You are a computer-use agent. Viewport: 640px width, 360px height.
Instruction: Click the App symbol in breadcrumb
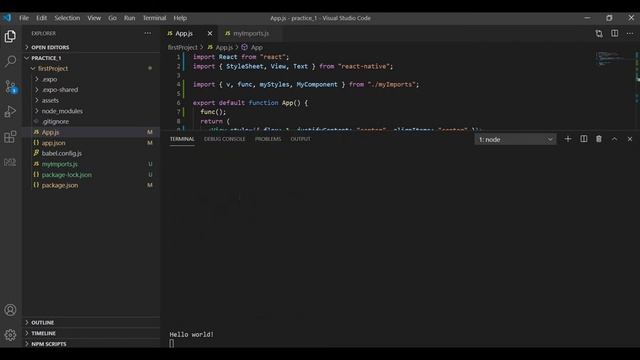click(x=252, y=47)
